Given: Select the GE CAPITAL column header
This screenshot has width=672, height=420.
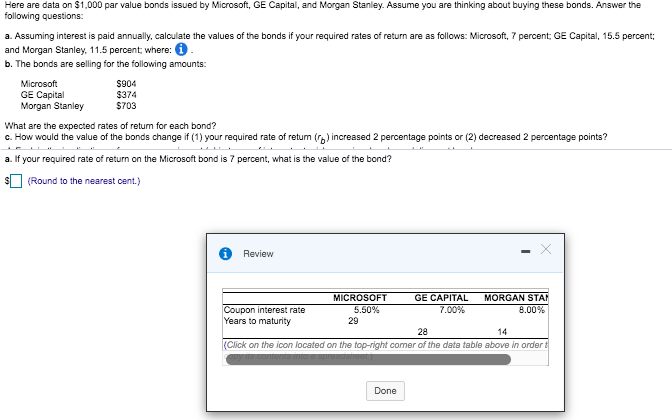Looking at the screenshot, I should pos(441,298).
